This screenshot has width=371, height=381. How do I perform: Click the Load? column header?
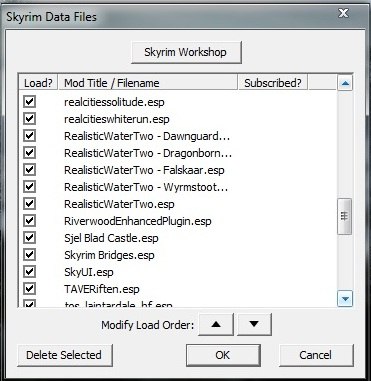point(38,83)
